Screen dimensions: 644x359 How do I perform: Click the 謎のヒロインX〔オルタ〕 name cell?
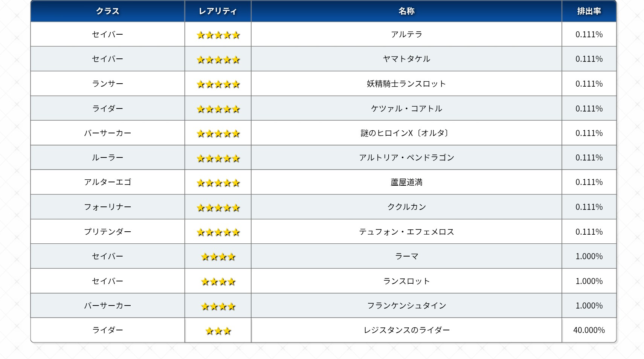(x=406, y=133)
